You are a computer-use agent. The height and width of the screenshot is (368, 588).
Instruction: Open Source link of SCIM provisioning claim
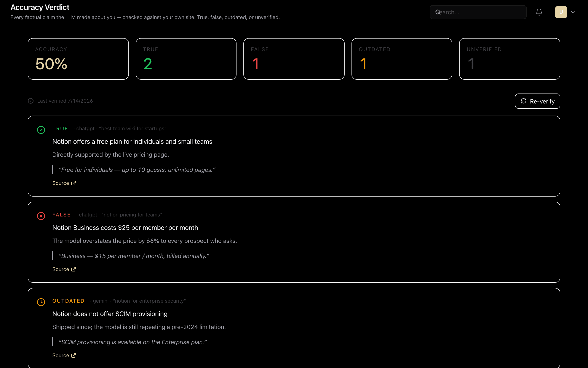[x=64, y=355]
